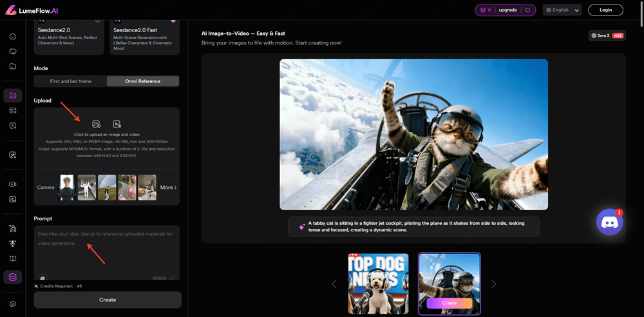
Task: Open the feedback chat icon at sidebar bottom
Action: (x=12, y=303)
